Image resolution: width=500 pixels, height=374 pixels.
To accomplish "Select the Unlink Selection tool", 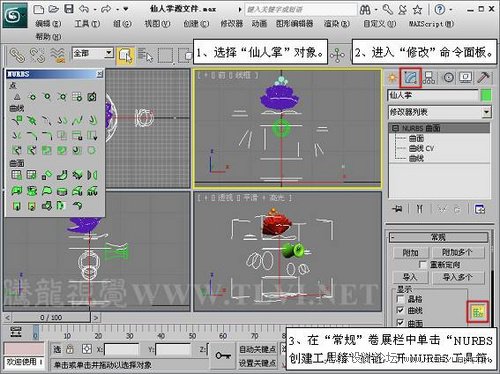I will point(37,55).
